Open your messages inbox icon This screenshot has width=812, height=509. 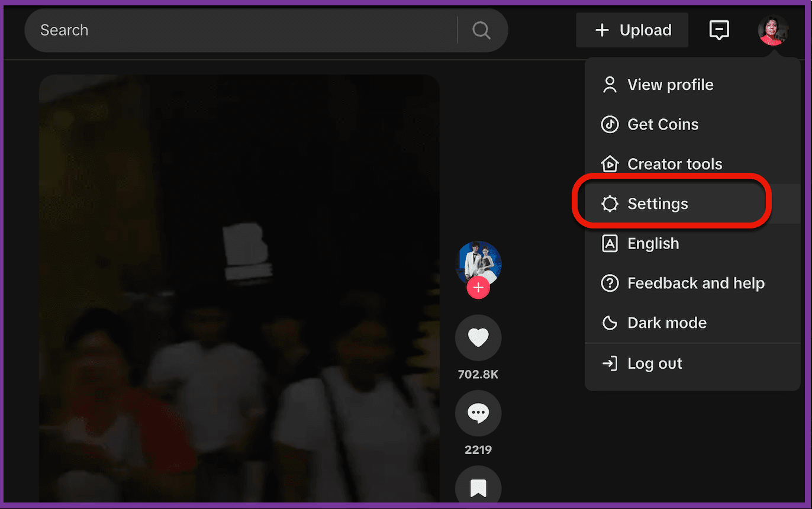click(x=719, y=30)
